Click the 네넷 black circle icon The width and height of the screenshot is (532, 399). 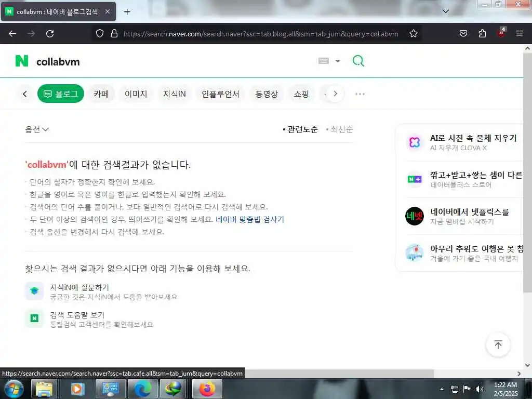[415, 216]
